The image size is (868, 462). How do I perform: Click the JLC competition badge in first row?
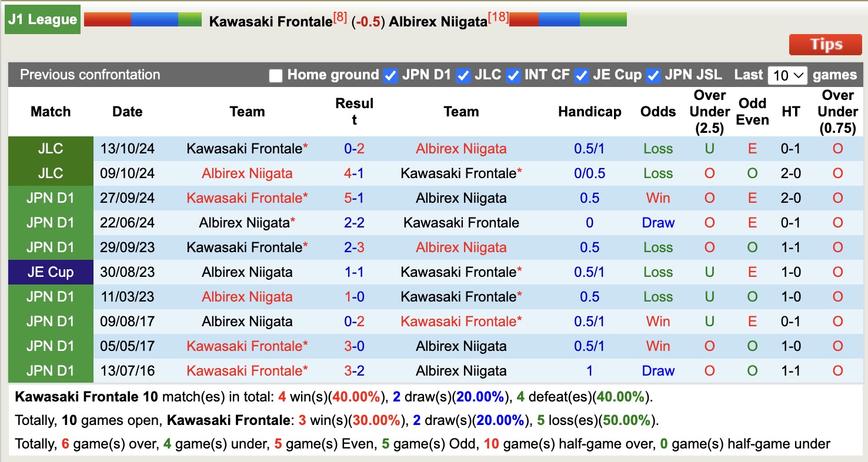[x=51, y=149]
